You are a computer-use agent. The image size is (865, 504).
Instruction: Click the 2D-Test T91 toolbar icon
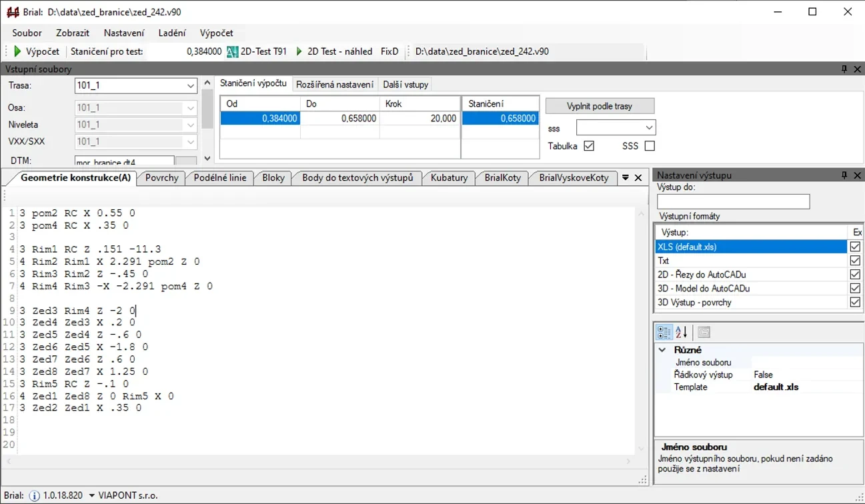[x=232, y=51]
